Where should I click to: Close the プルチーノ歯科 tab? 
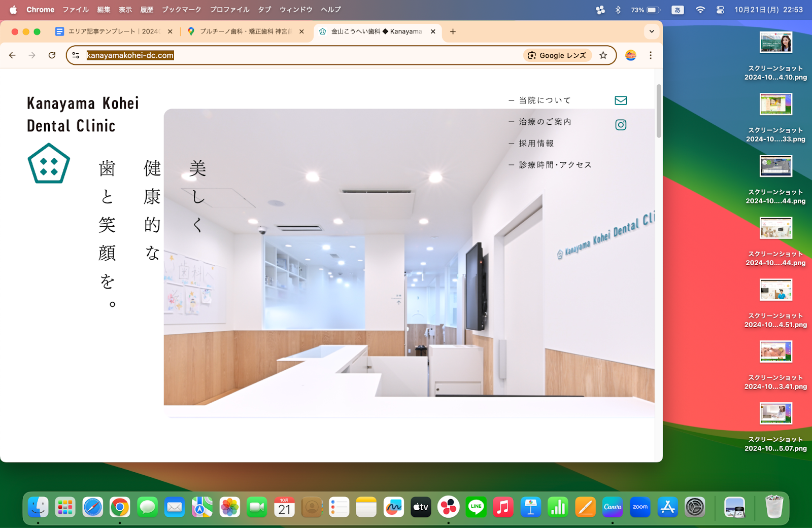click(302, 31)
